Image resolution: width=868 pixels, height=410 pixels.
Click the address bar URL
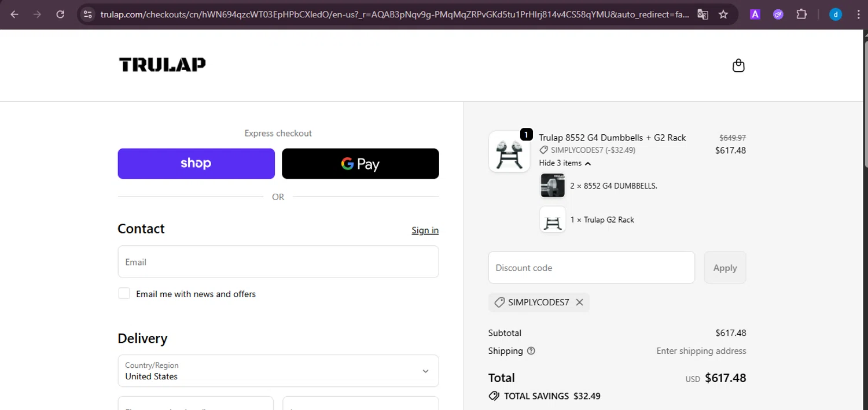coord(395,14)
